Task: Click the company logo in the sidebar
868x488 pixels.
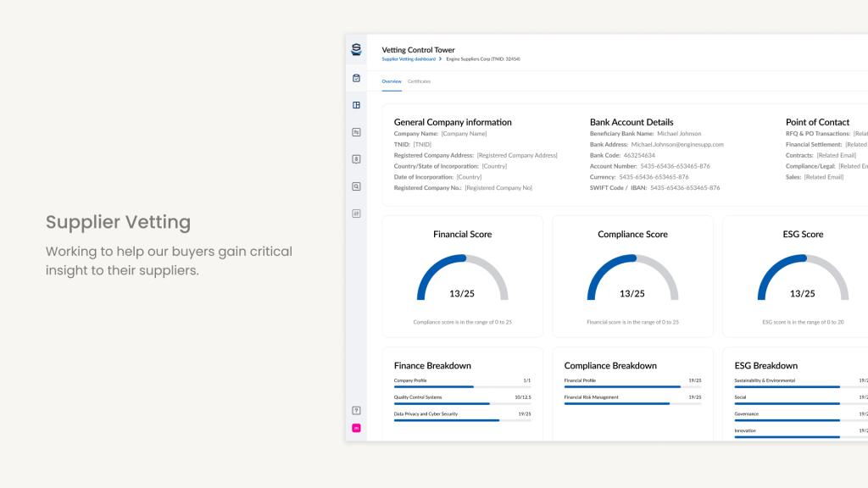Action: [x=356, y=50]
